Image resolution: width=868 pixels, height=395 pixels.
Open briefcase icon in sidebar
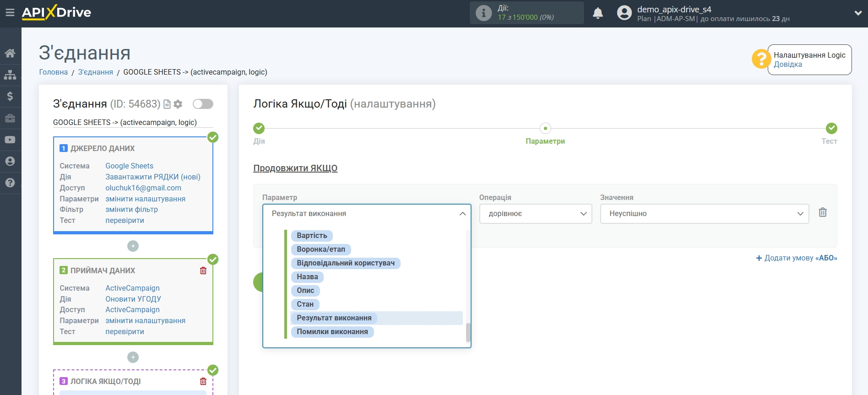pos(10,118)
